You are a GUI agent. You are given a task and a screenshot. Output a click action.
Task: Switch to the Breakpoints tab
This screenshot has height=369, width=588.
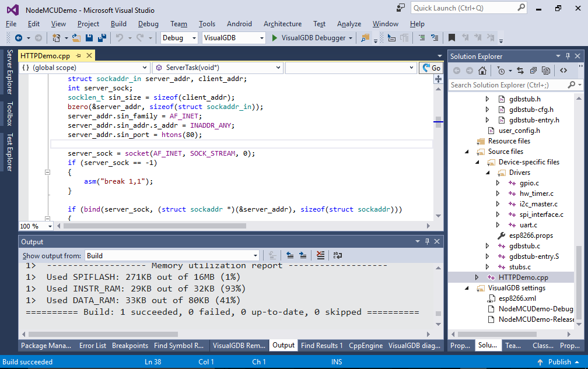(x=129, y=346)
